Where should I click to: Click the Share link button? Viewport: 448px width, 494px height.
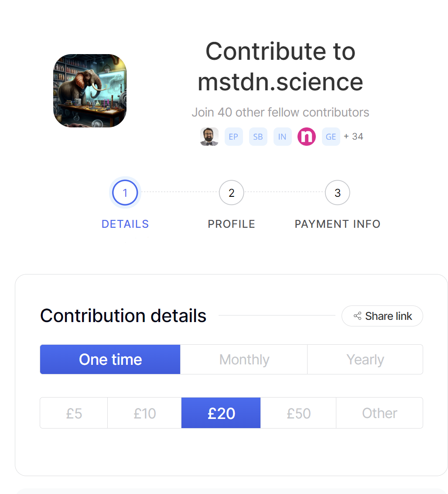point(382,316)
